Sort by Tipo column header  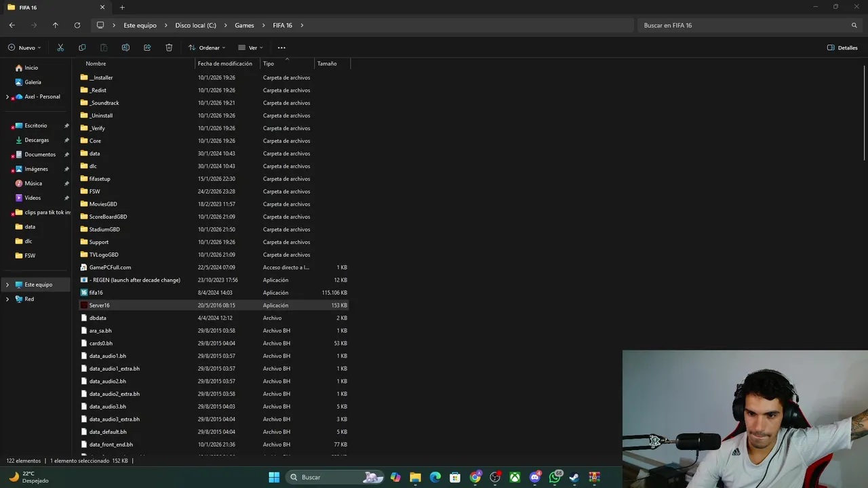click(x=269, y=64)
